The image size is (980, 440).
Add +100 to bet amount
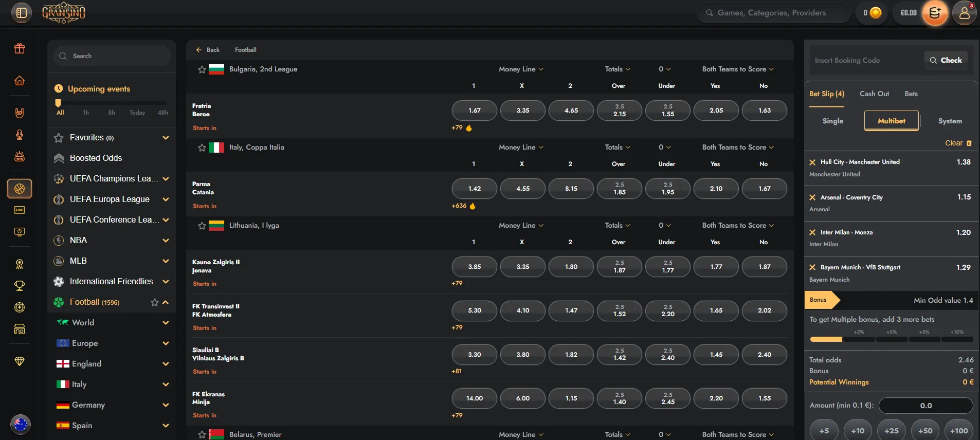pos(959,431)
